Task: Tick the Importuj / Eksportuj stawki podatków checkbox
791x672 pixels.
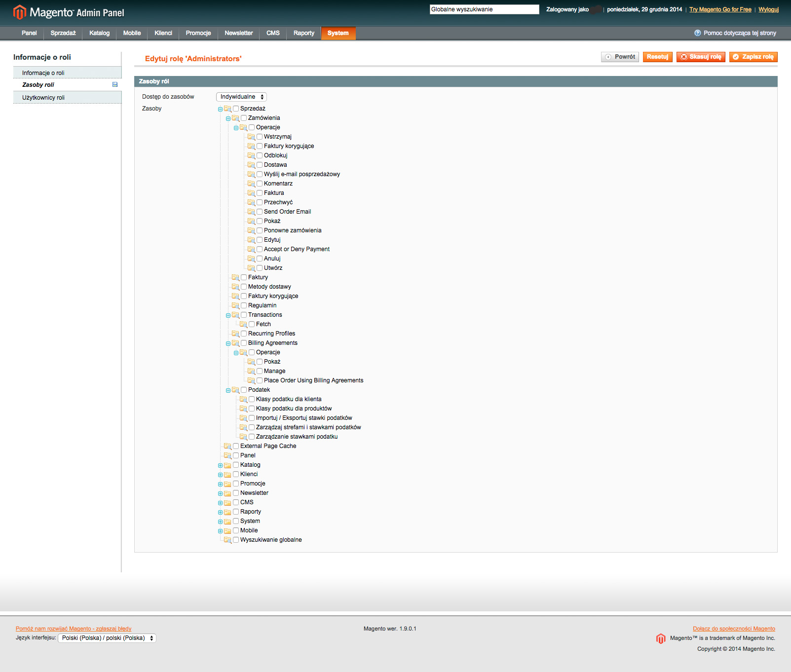Action: 252,418
